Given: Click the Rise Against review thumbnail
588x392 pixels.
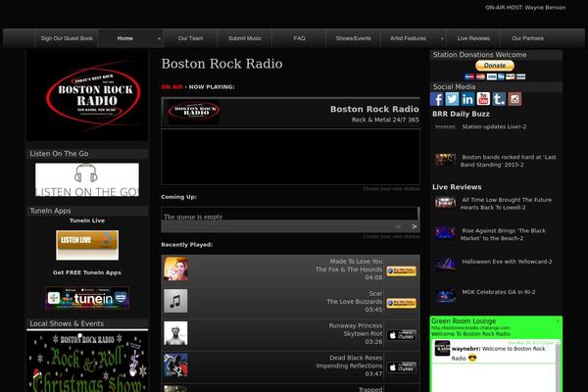Looking at the screenshot, I should point(445,232).
